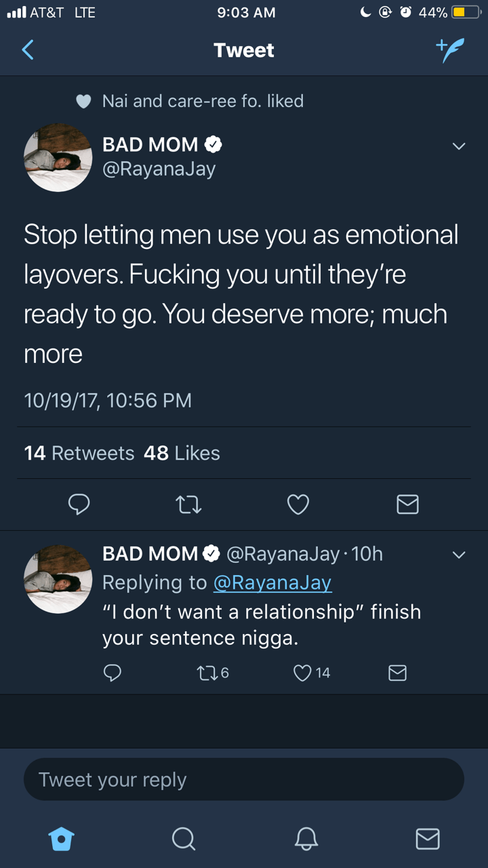Like the reply with 14 likes
The height and width of the screenshot is (868, 488).
[x=303, y=672]
